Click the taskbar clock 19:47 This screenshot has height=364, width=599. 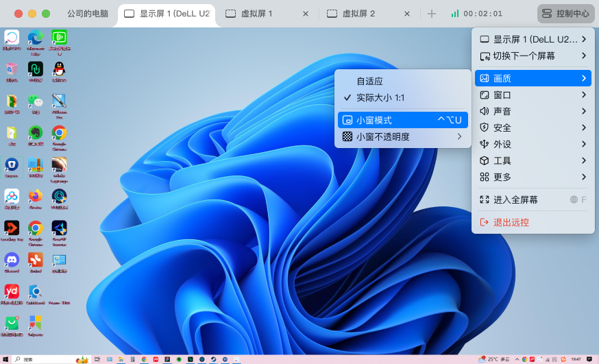pyautogui.click(x=576, y=359)
